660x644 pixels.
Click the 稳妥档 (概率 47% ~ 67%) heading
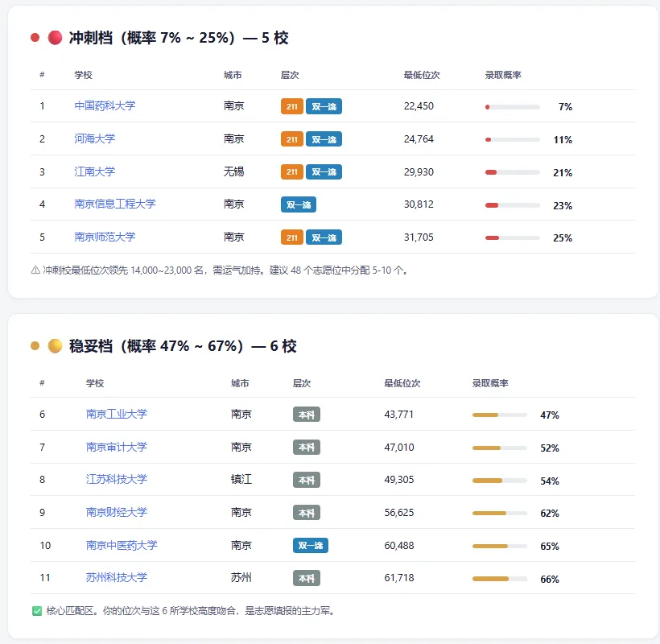pyautogui.click(x=183, y=346)
